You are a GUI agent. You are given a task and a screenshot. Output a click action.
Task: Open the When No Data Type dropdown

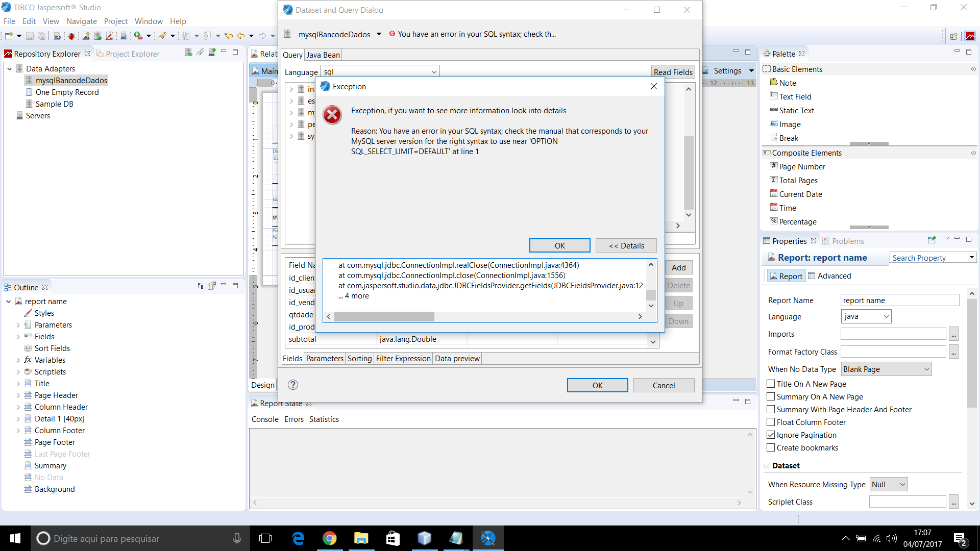point(886,369)
